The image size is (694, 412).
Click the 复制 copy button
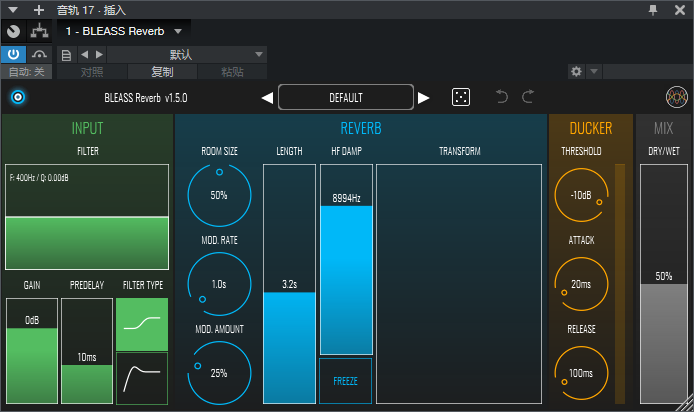pos(162,72)
